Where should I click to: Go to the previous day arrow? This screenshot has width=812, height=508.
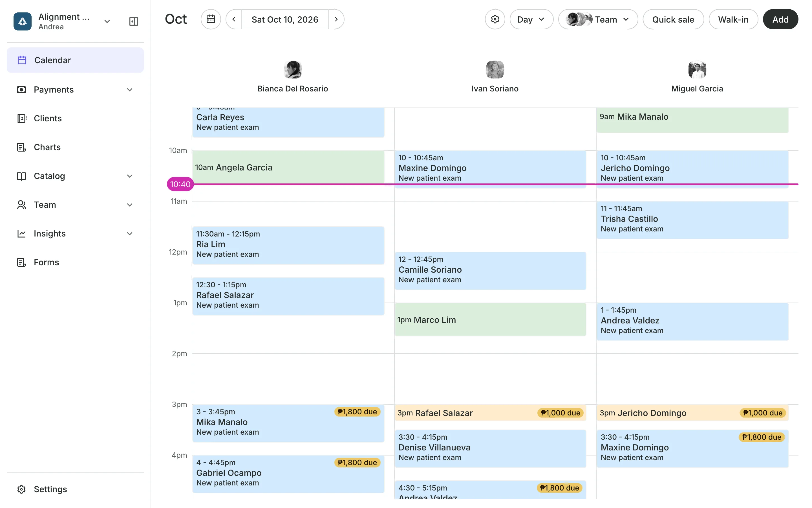pyautogui.click(x=234, y=19)
